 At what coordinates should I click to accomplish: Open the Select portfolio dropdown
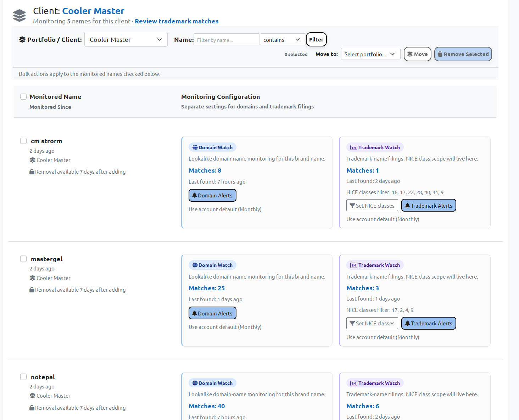coord(370,54)
